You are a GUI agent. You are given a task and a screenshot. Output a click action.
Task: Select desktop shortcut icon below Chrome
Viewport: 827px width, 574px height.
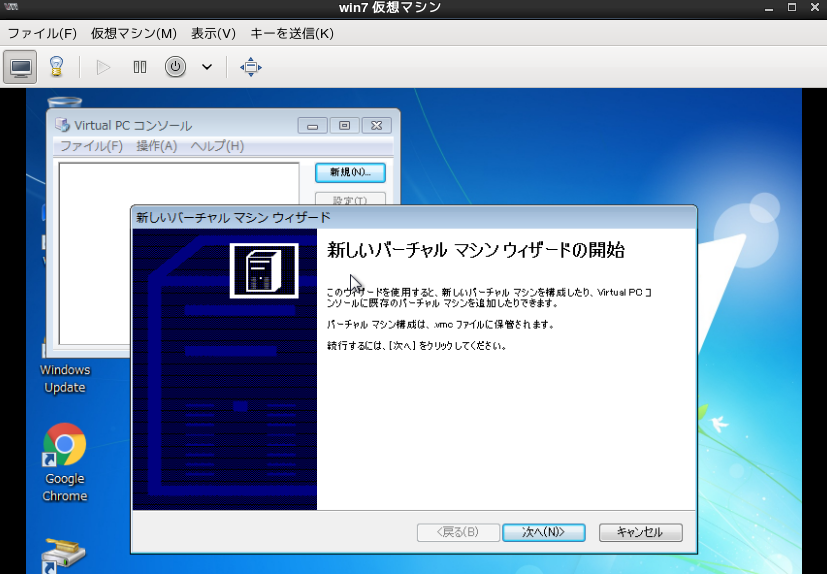64,555
